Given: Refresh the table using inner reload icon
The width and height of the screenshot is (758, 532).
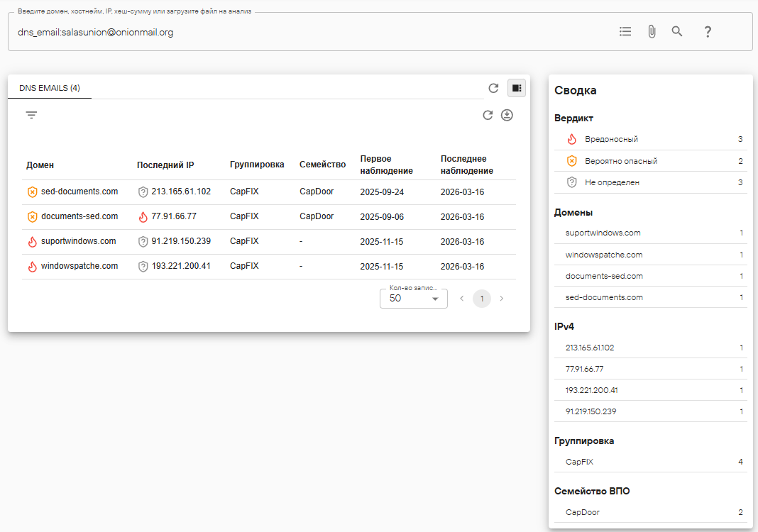Looking at the screenshot, I should [x=488, y=115].
